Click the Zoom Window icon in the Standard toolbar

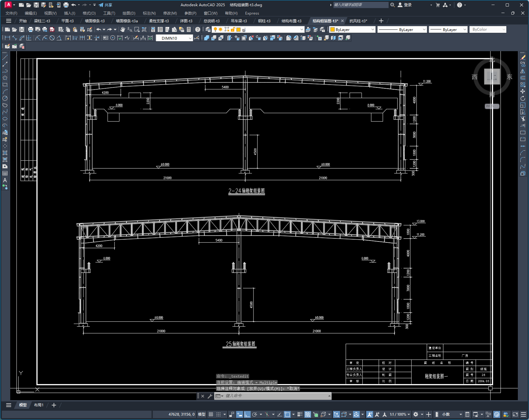click(137, 29)
